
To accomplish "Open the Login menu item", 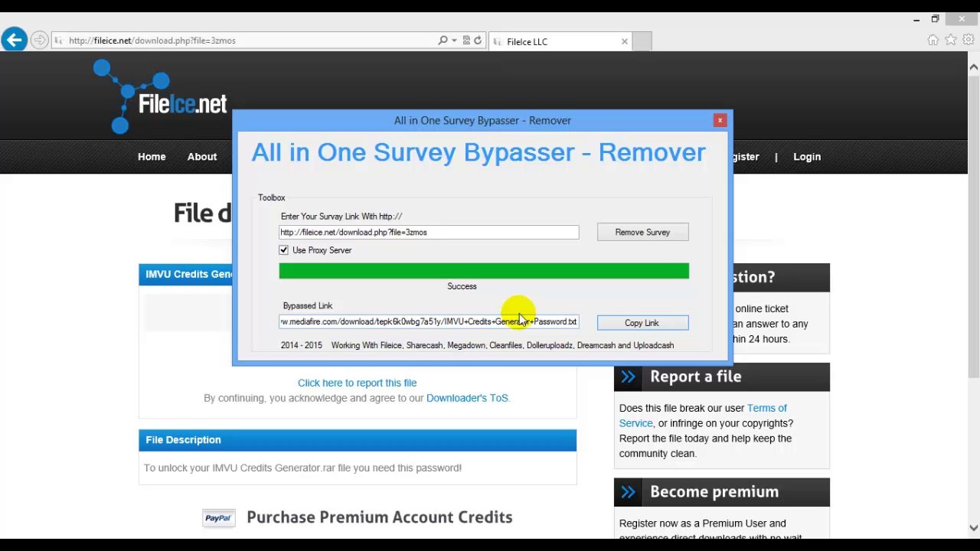I will click(x=807, y=157).
